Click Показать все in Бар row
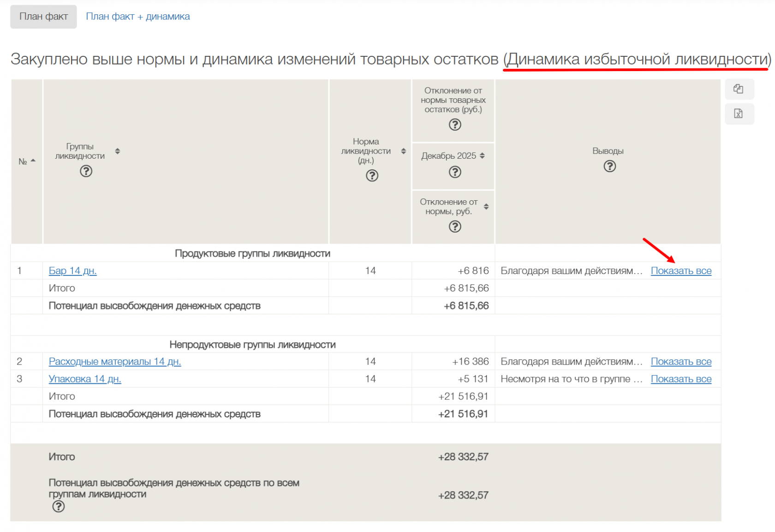The width and height of the screenshot is (775, 532). (681, 271)
